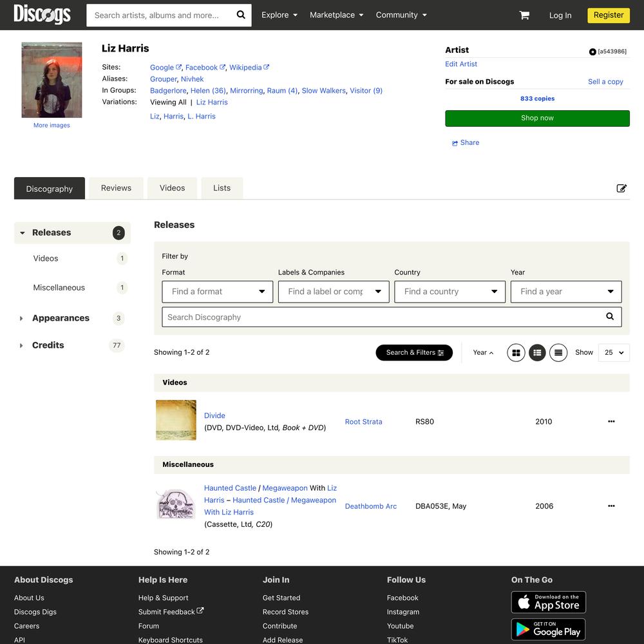Open the Megaweapon artist link
The width and height of the screenshot is (644, 644).
point(285,488)
